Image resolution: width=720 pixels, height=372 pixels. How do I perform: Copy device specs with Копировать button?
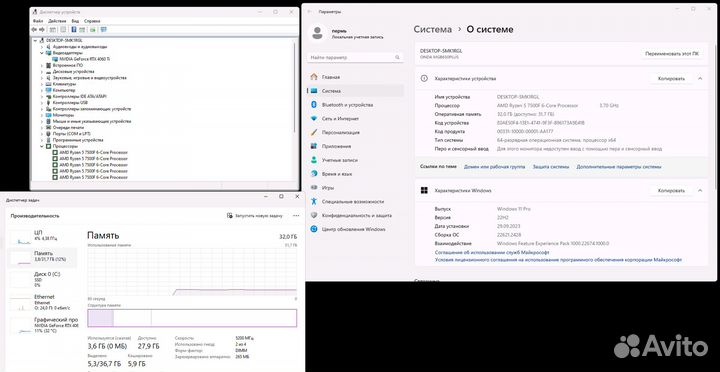[671, 79]
